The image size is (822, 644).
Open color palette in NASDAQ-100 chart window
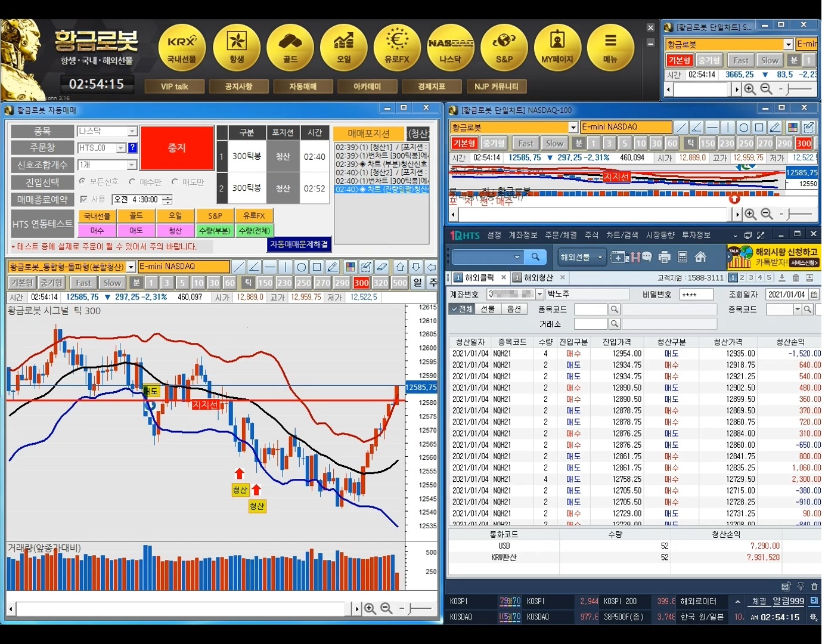click(x=793, y=127)
